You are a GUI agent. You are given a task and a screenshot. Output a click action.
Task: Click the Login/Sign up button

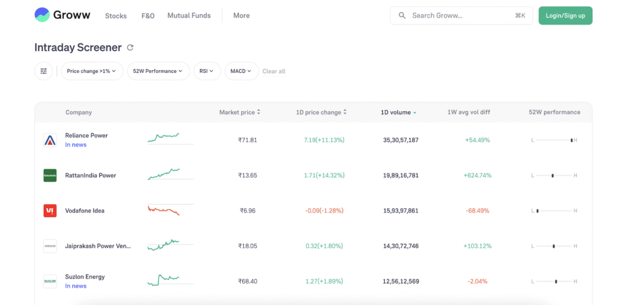(x=565, y=16)
